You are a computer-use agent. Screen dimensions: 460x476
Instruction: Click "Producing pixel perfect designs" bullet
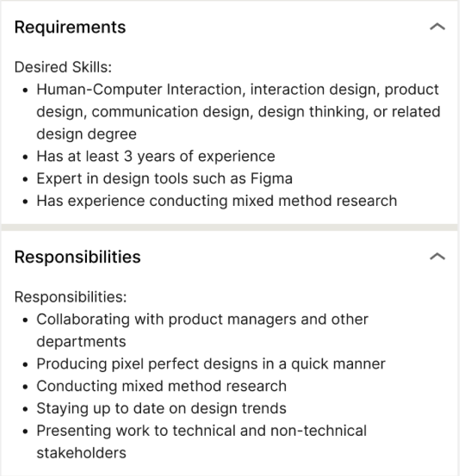pos(211,364)
